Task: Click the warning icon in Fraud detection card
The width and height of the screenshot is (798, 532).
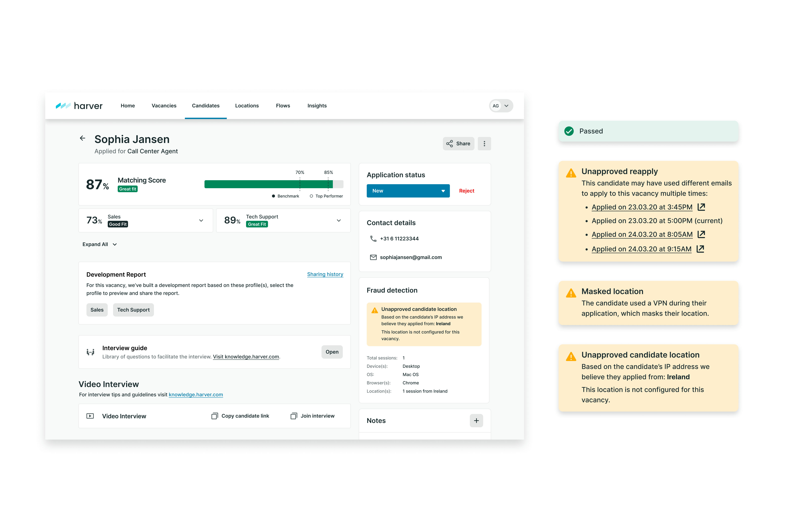Action: point(375,310)
